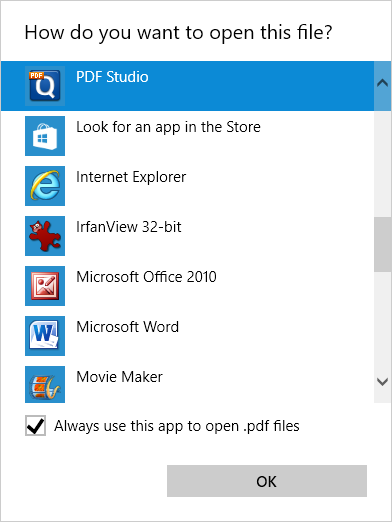392x522 pixels.
Task: Click the scrollbar down arrow
Action: tap(382, 382)
